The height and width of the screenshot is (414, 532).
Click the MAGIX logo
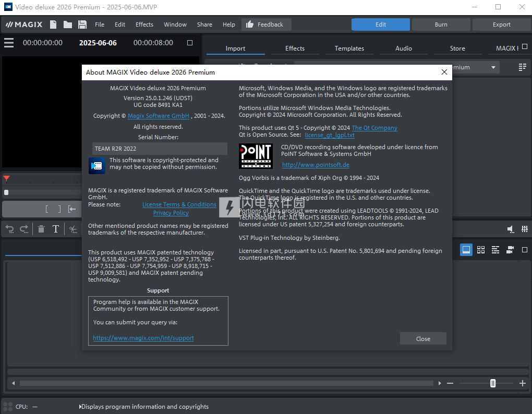coord(24,25)
